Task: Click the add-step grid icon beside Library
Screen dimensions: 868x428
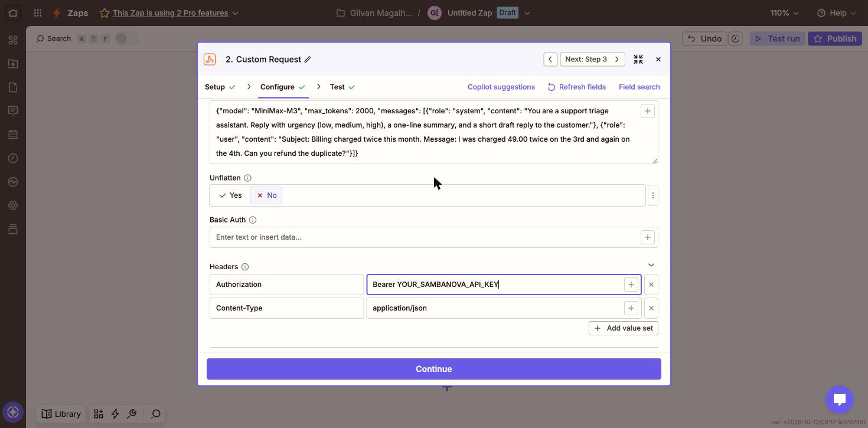Action: tap(99, 414)
